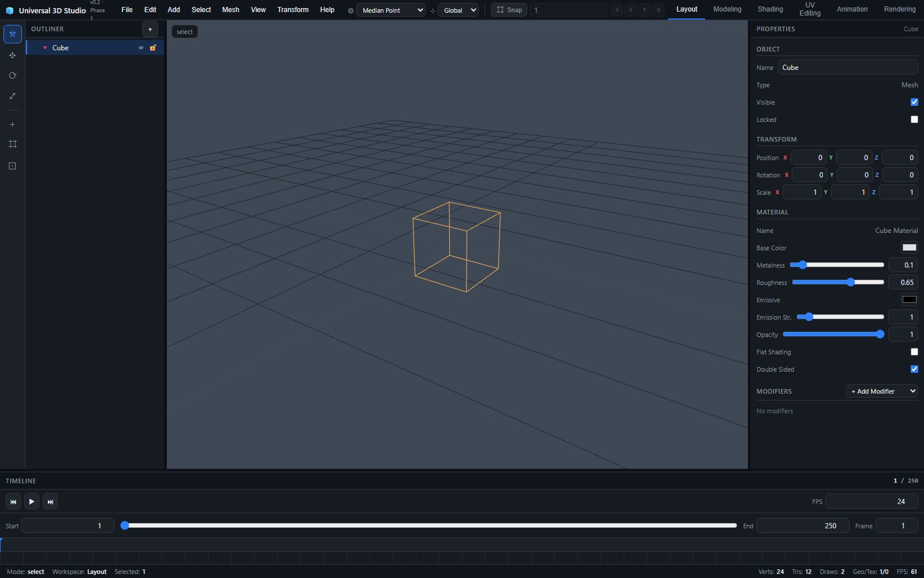Hide the Cube using its eye icon
This screenshot has width=924, height=578.
tap(141, 48)
